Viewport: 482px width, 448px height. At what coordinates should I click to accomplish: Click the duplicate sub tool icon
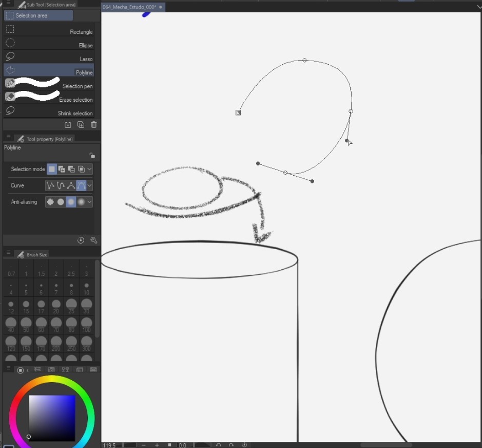click(81, 125)
